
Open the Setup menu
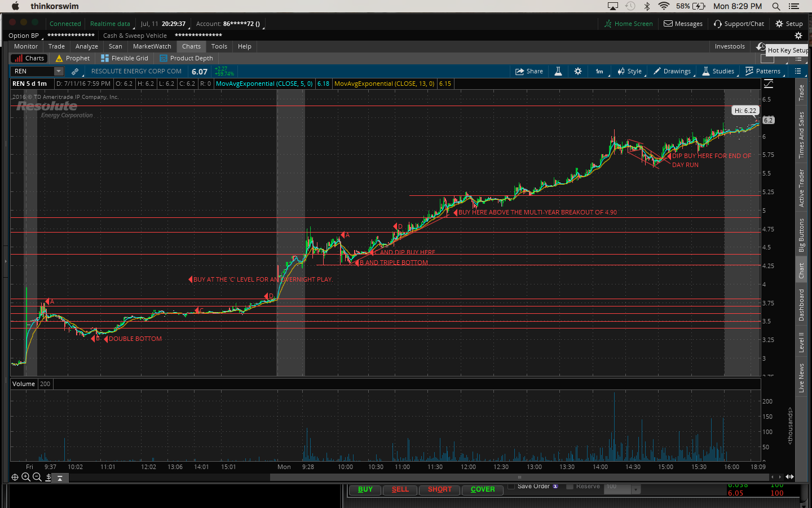(x=789, y=24)
